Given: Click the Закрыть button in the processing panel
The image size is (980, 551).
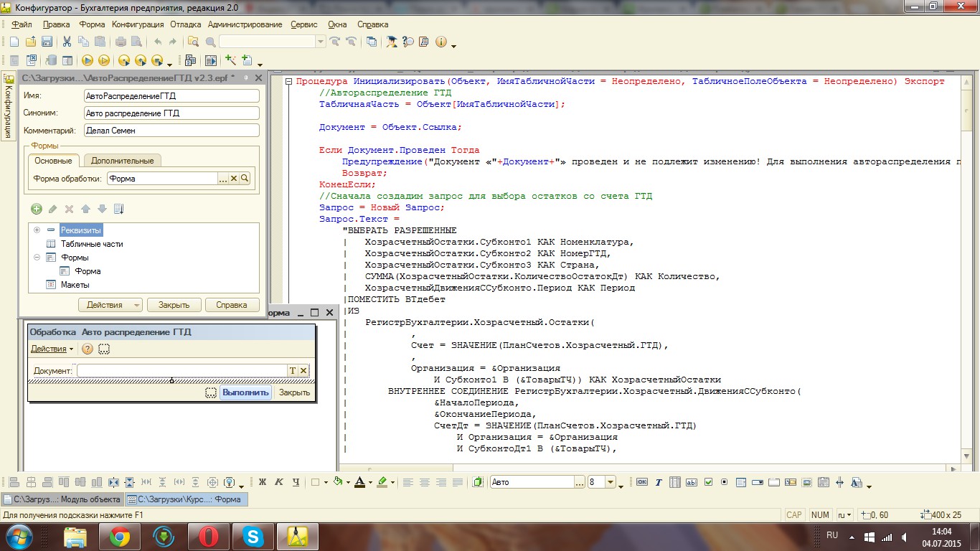Looking at the screenshot, I should [x=174, y=305].
